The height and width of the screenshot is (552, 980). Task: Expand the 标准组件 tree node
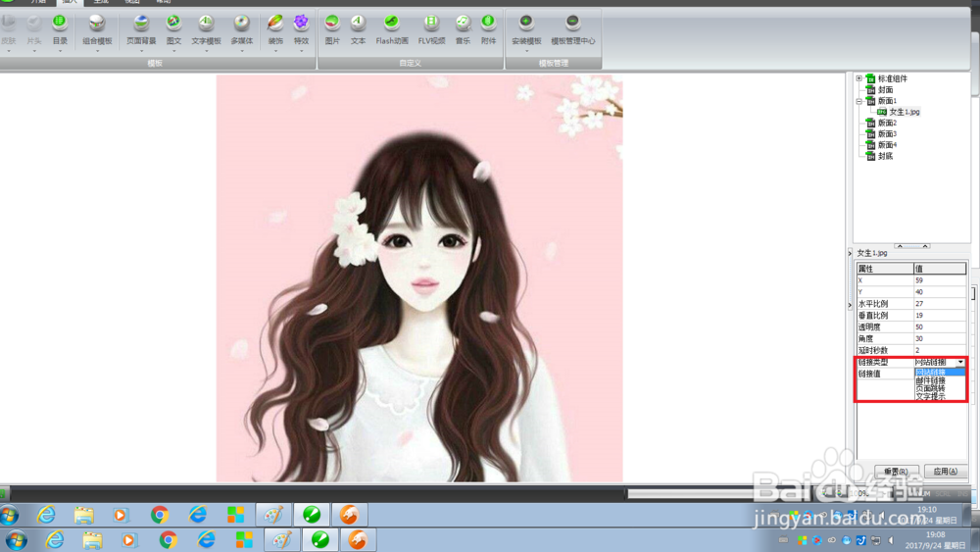[x=859, y=78]
